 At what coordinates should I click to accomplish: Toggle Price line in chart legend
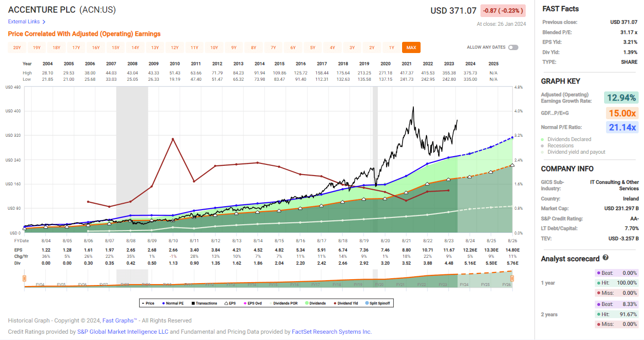pyautogui.click(x=148, y=303)
